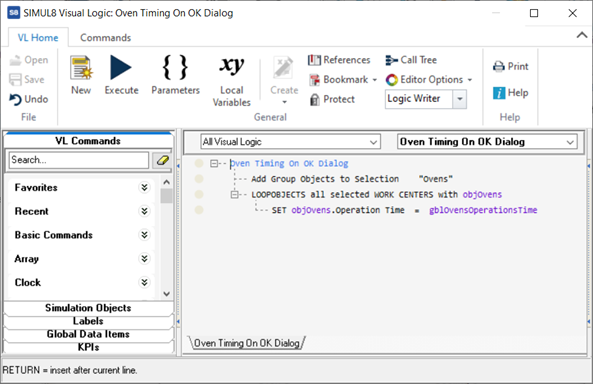The image size is (593, 384).
Task: Open the KPIs panel
Action: [x=88, y=347]
